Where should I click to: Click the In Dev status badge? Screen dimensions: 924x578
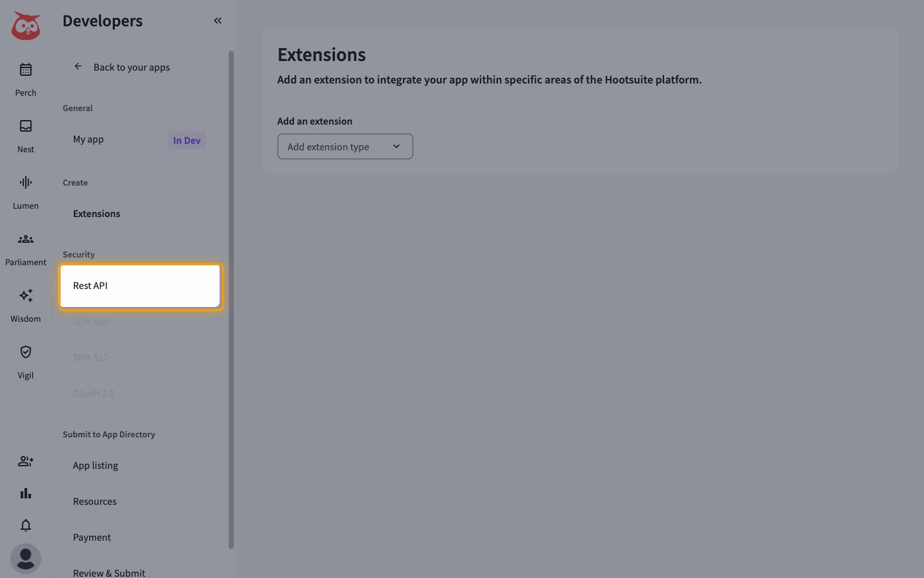coord(187,140)
